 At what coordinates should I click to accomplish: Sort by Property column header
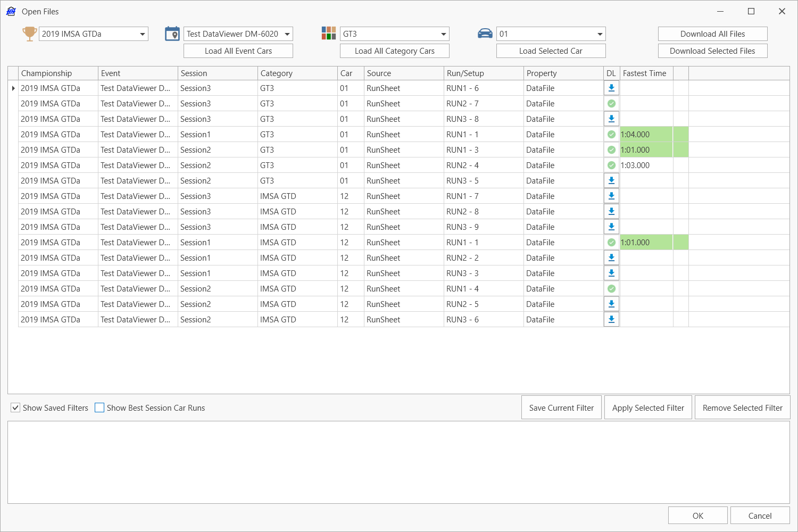coord(563,73)
